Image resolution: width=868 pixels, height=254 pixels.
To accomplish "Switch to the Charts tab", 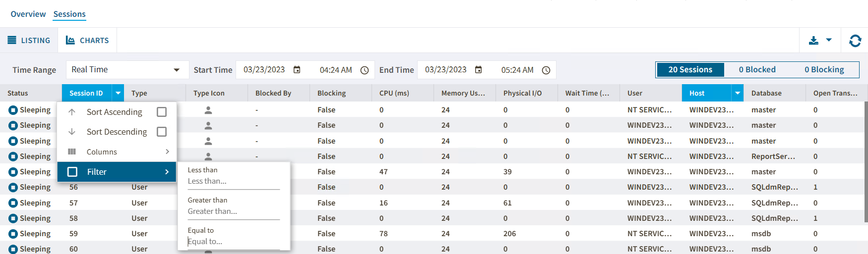I will tap(88, 41).
